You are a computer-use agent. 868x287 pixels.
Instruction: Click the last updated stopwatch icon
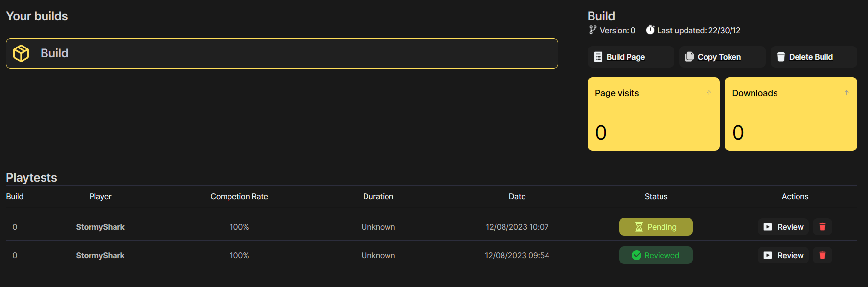(650, 30)
